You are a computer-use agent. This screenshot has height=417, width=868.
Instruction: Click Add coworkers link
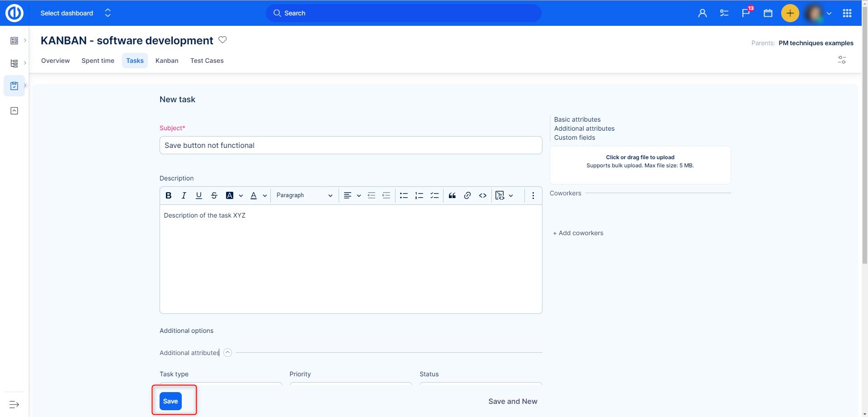click(x=578, y=233)
